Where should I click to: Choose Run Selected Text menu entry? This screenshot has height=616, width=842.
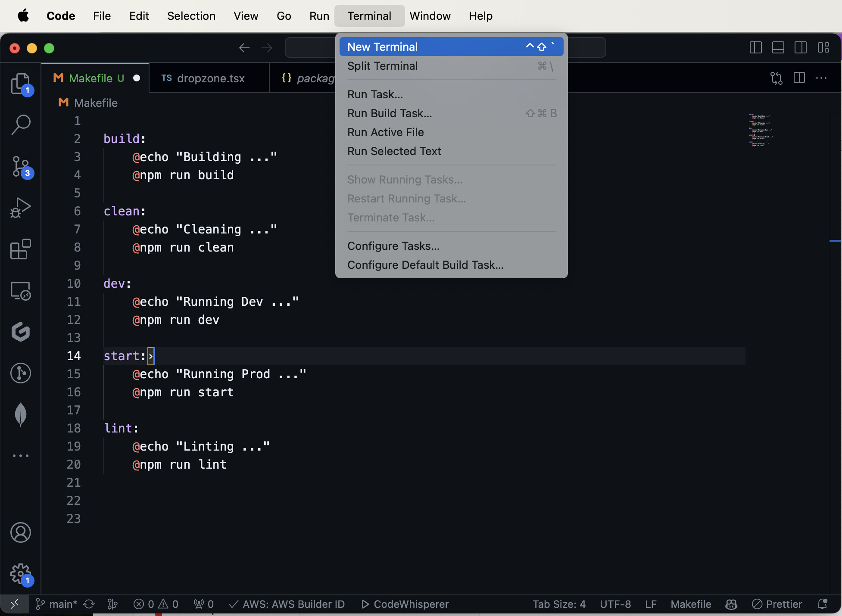pyautogui.click(x=451, y=151)
